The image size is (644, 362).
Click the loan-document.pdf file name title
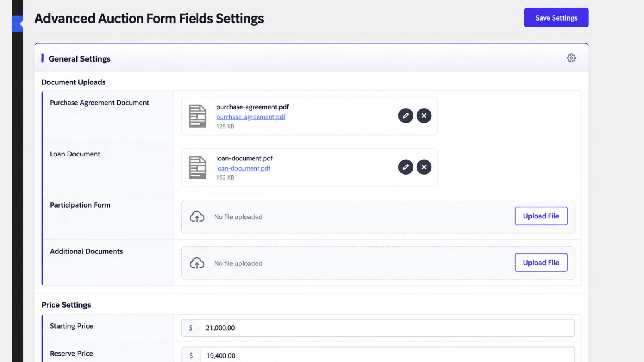tap(244, 158)
